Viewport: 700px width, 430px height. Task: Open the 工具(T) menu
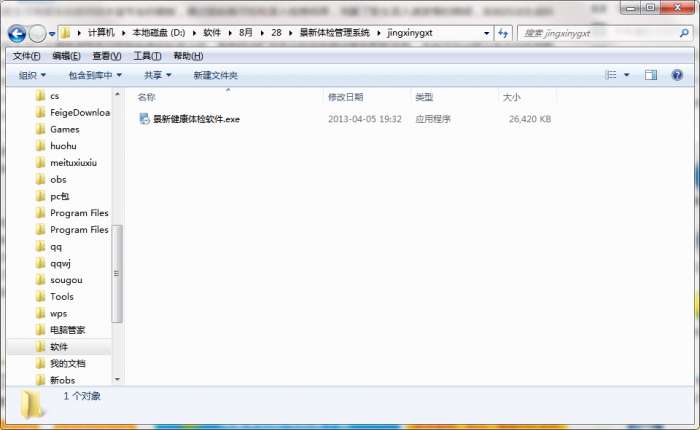point(147,56)
